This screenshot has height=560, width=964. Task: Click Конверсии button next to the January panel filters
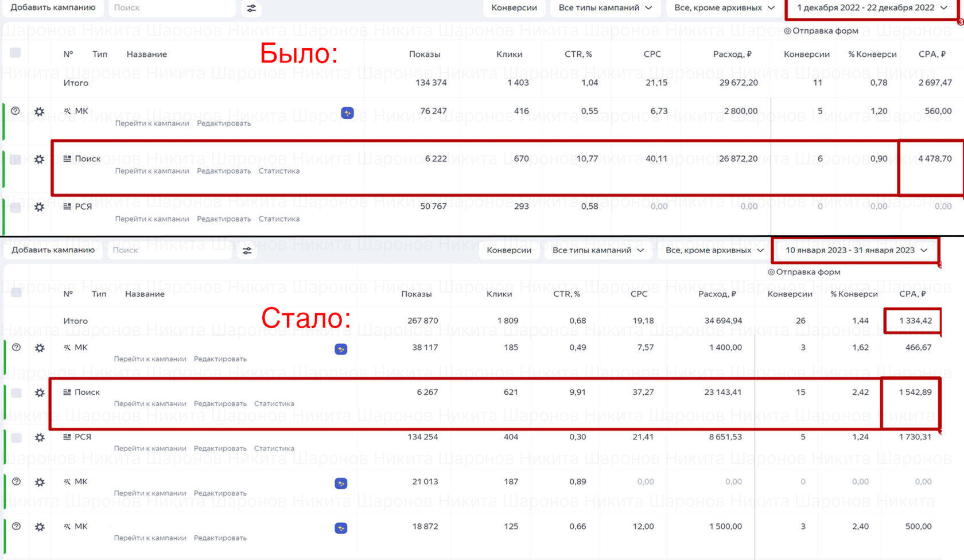tap(509, 250)
